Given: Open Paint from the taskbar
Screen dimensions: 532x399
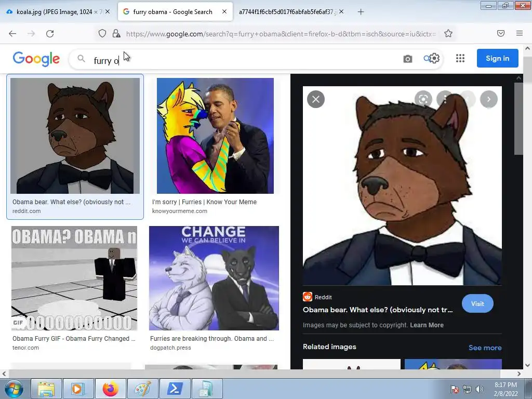Looking at the screenshot, I should tap(142, 389).
